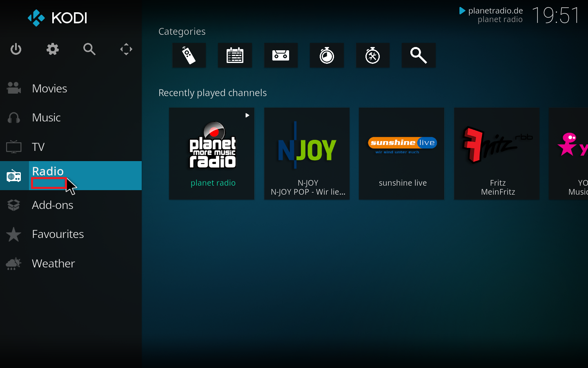Open the Recordings category (cassette icon)
This screenshot has width=588, height=368.
[281, 55]
